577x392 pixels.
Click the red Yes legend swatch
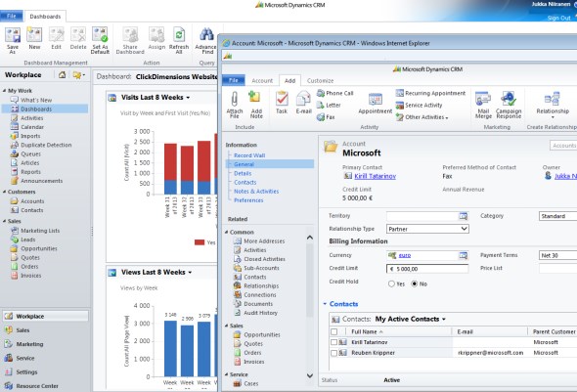[200, 242]
